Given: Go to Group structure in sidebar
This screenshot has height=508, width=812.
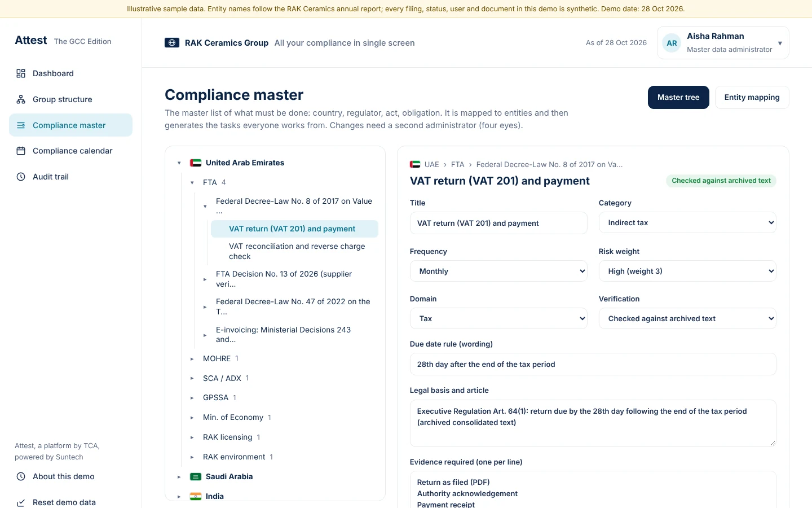Looking at the screenshot, I should [70, 99].
